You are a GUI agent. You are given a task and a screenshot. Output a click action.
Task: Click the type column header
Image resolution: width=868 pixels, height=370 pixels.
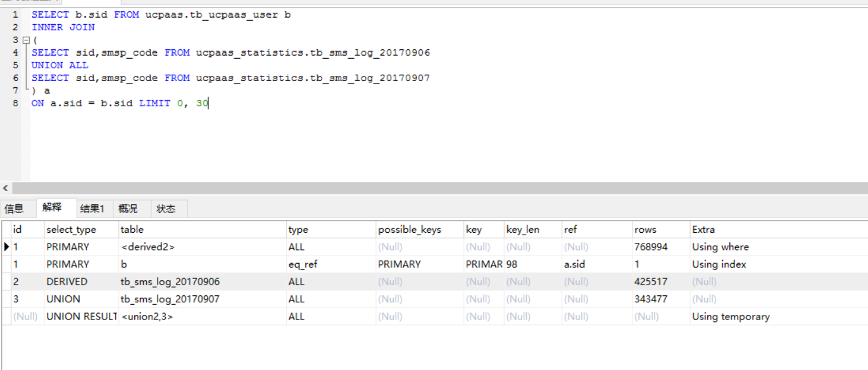click(x=330, y=230)
